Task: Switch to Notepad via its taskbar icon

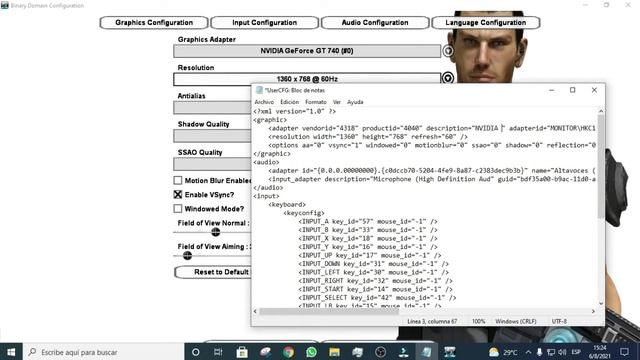Action: [x=426, y=352]
